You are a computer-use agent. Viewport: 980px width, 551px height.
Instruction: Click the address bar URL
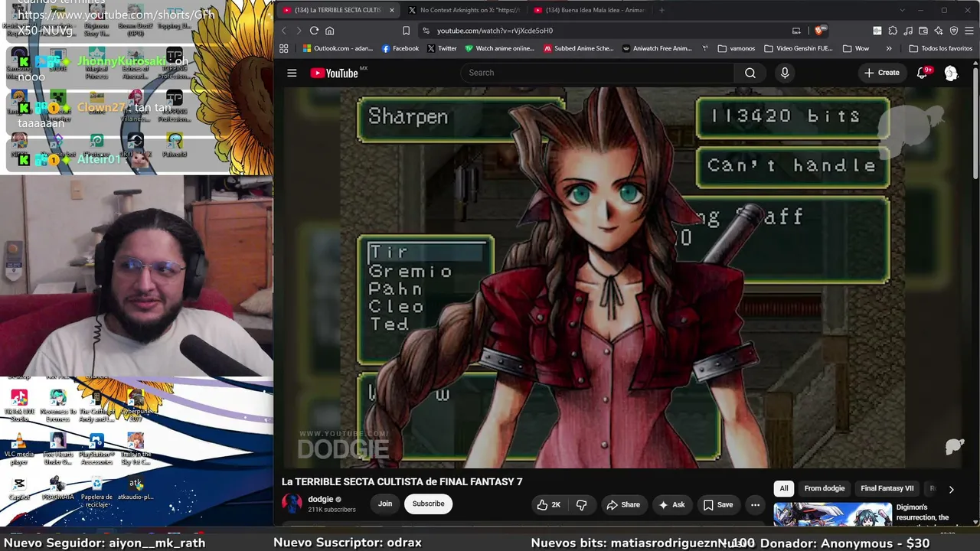click(x=495, y=31)
